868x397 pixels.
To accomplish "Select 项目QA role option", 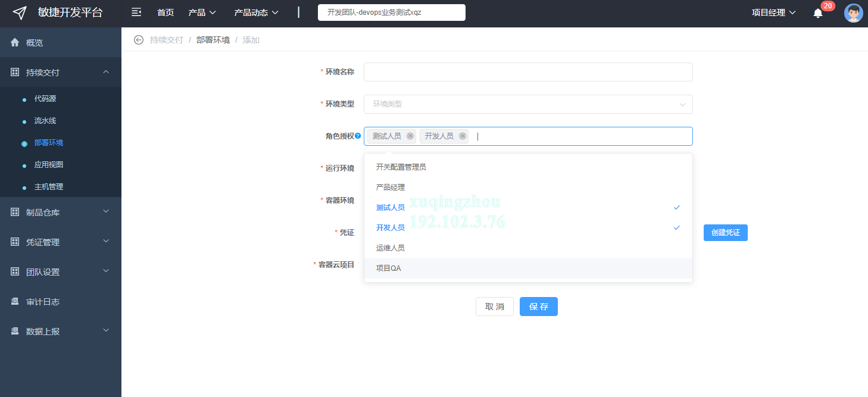I will (x=528, y=268).
